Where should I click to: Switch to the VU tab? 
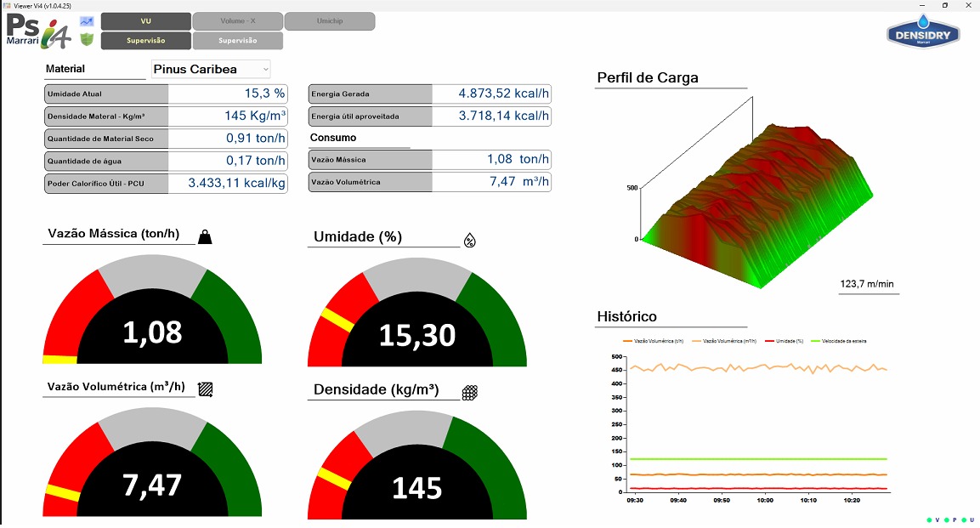(145, 21)
